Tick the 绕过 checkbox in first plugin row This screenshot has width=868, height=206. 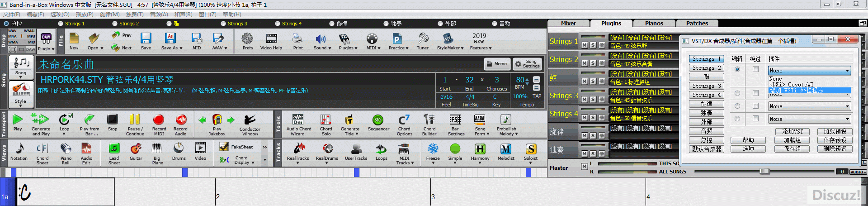(x=755, y=69)
